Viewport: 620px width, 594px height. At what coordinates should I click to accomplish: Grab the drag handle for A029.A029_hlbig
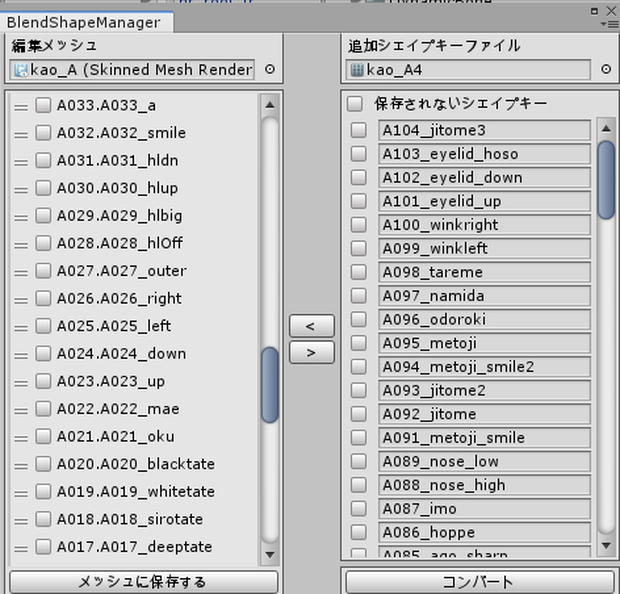pos(21,218)
